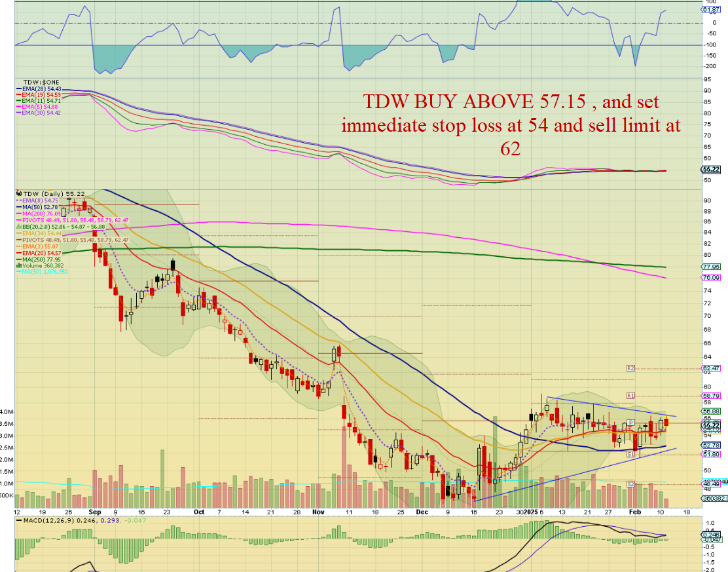Image resolution: width=728 pixels, height=572 pixels.
Task: Select the red TDW BUY ABOVE 57.15 annotation text
Action: tap(511, 125)
